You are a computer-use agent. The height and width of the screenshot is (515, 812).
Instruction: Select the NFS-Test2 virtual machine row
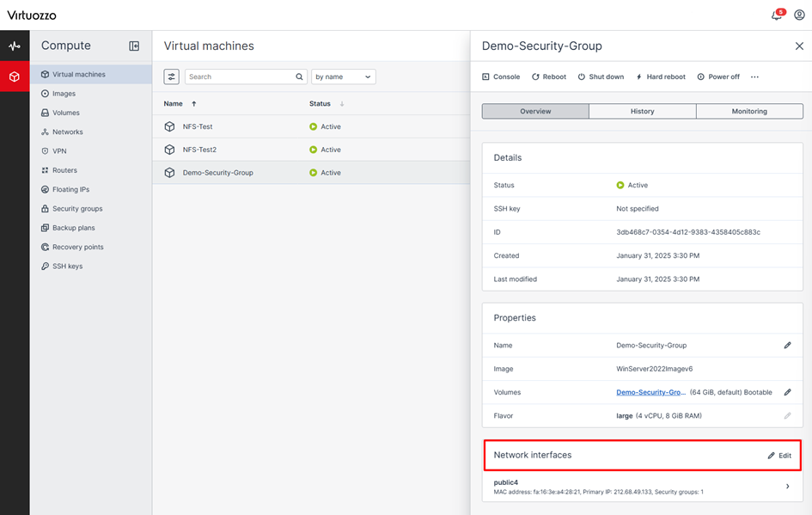198,150
